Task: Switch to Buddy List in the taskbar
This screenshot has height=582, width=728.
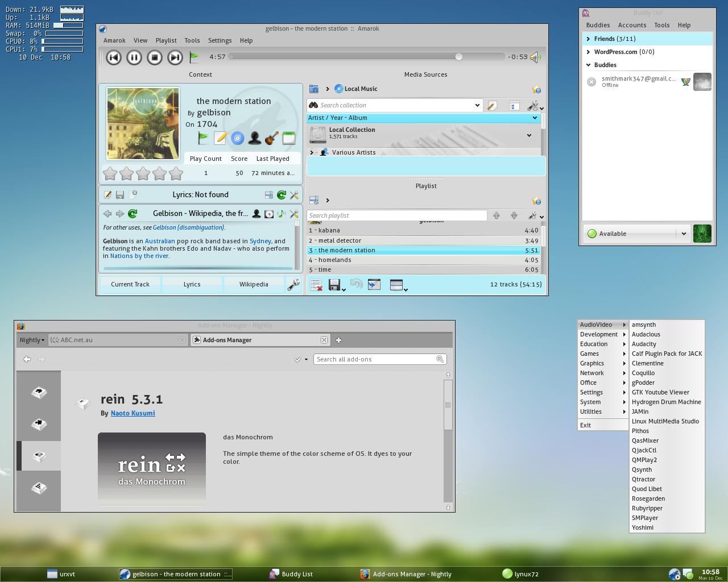Action: 291,574
